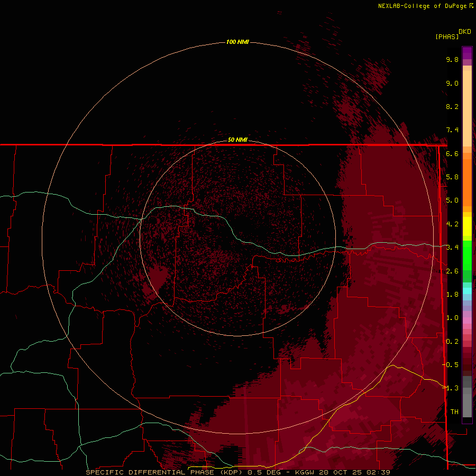Click the 100 NMI range ring label

pyautogui.click(x=237, y=42)
